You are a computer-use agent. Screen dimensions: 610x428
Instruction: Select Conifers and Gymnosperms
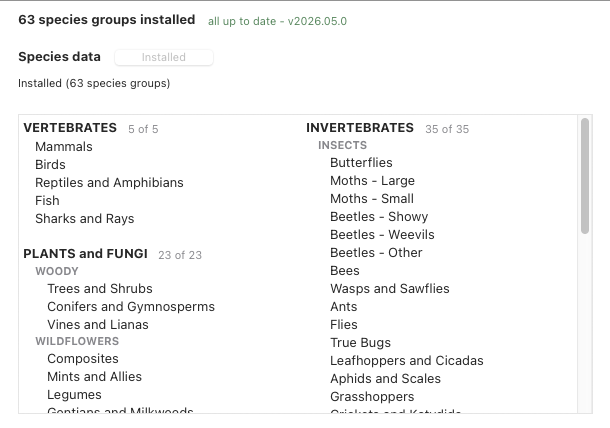click(131, 307)
